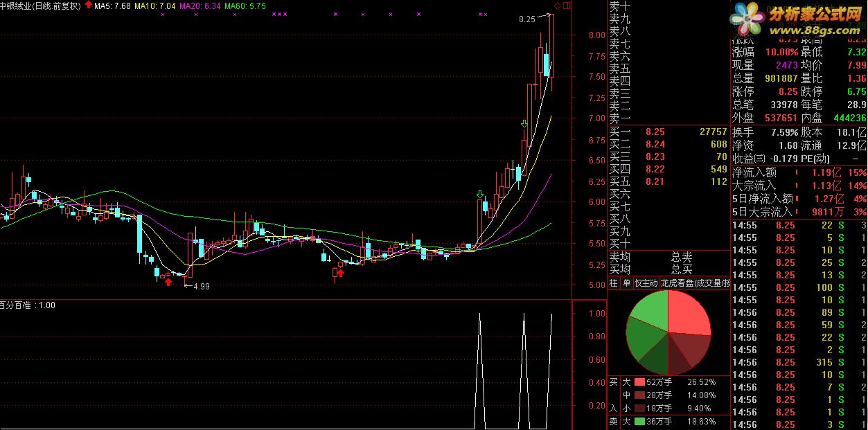
Task: Click the red diamond icon above the chart
Action: 556,6
